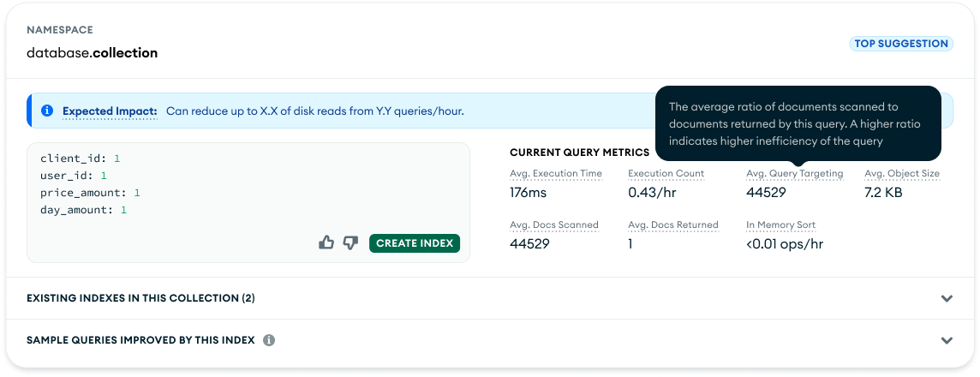Click the In Memory Sort label
Viewport: 980px width, 377px height.
click(x=780, y=224)
